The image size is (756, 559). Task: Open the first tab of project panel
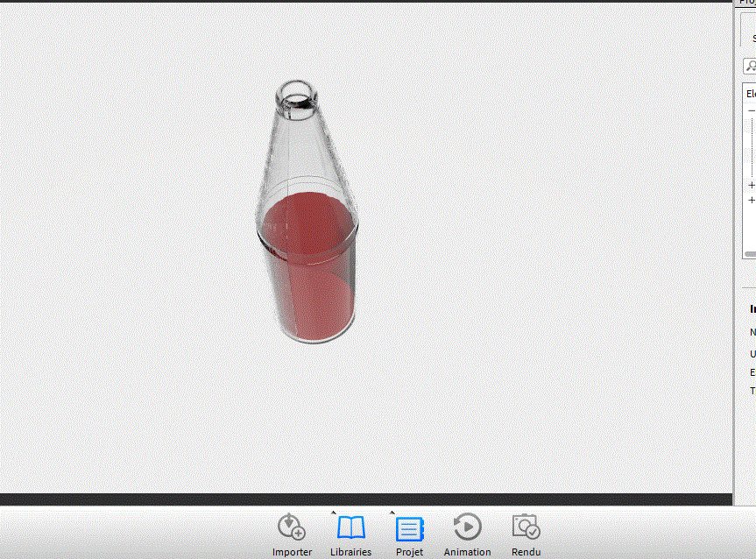tap(749, 29)
